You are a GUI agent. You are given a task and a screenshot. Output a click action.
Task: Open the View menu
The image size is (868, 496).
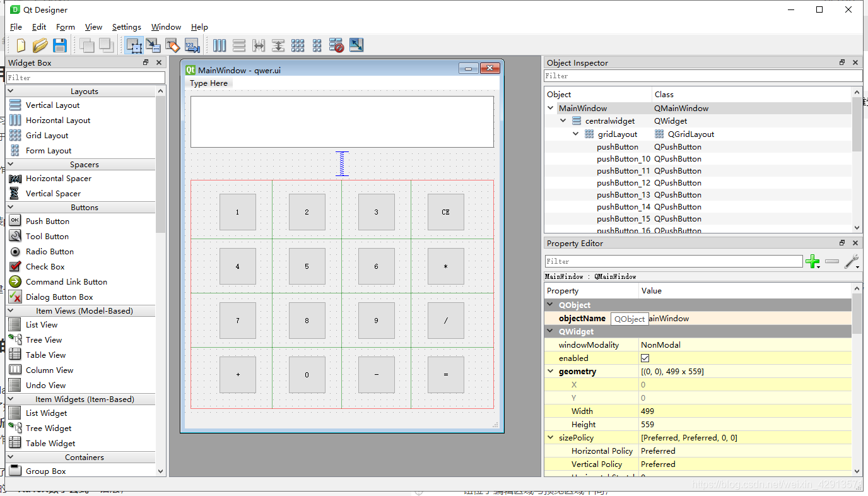pos(93,27)
